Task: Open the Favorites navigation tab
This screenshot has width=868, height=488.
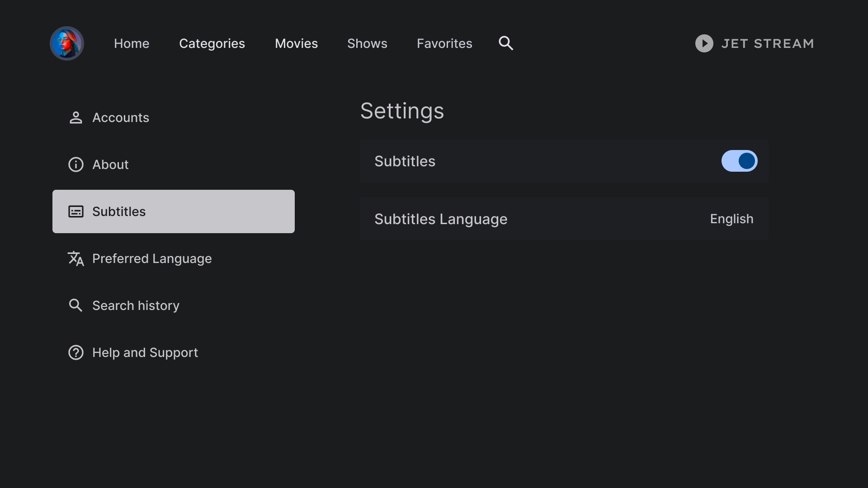Action: [444, 43]
